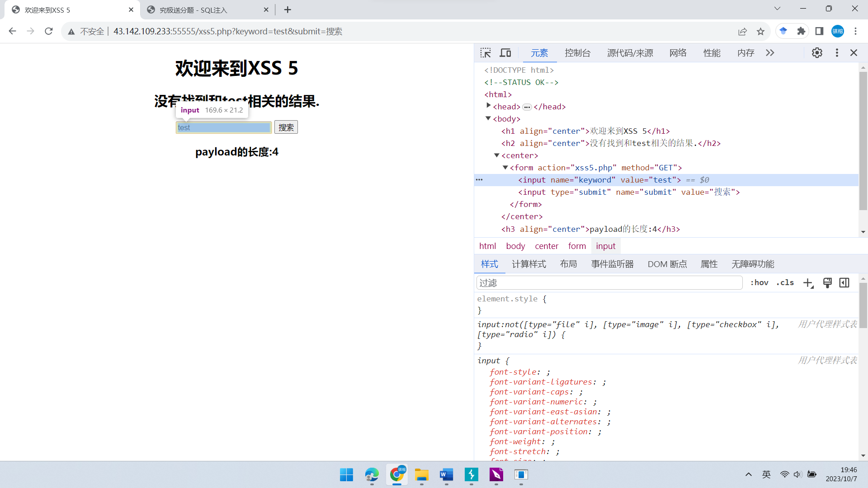Select the 元素 tab
This screenshot has width=868, height=488.
[539, 53]
